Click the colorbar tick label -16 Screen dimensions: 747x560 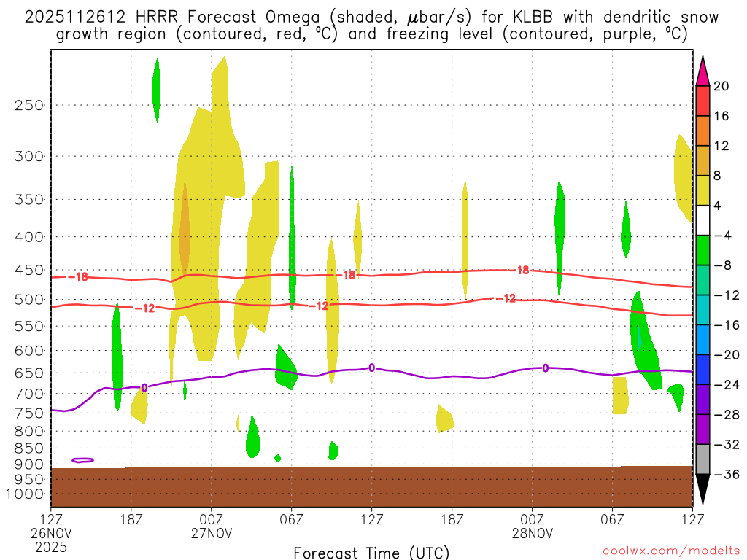coord(726,325)
